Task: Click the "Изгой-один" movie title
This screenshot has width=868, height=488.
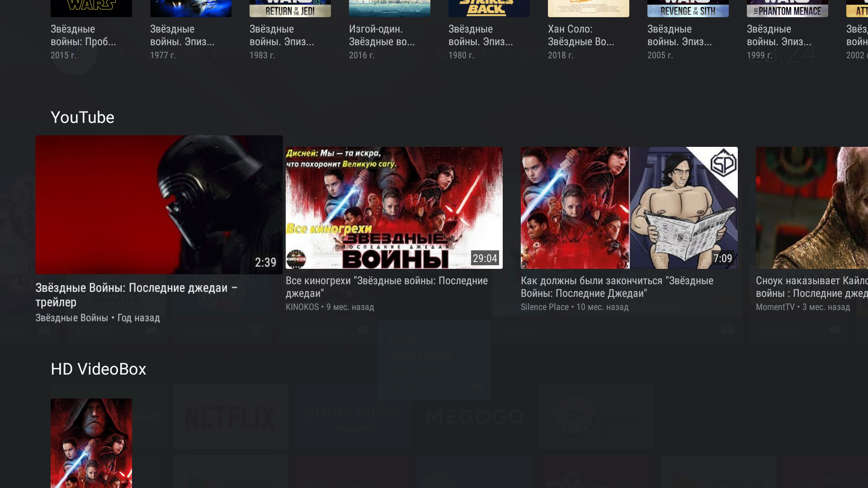Action: tap(382, 35)
